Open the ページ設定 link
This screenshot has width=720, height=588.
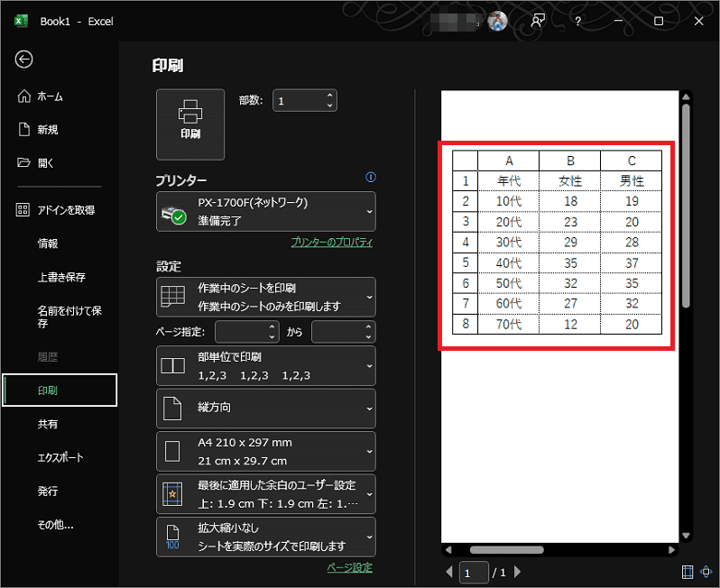tap(349, 567)
